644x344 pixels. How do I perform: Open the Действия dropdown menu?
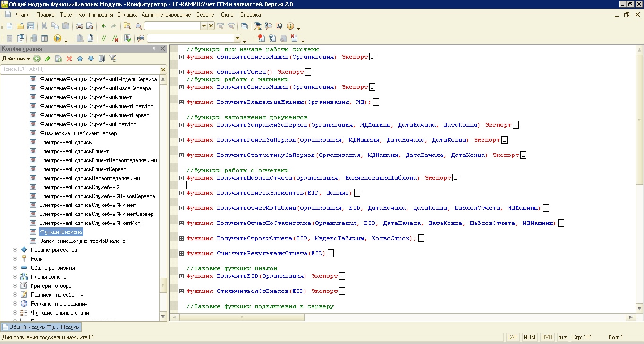(16, 59)
